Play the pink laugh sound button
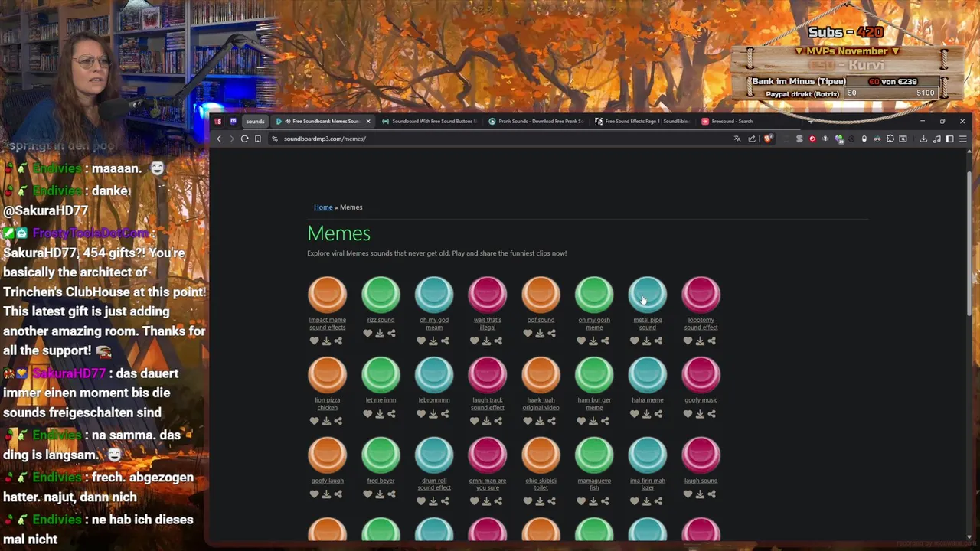 tap(701, 455)
